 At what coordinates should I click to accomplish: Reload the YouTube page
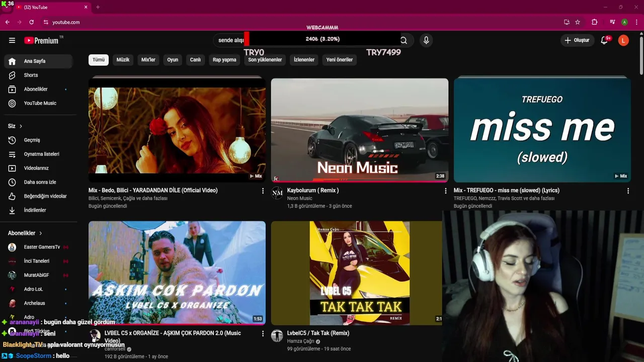(x=32, y=22)
